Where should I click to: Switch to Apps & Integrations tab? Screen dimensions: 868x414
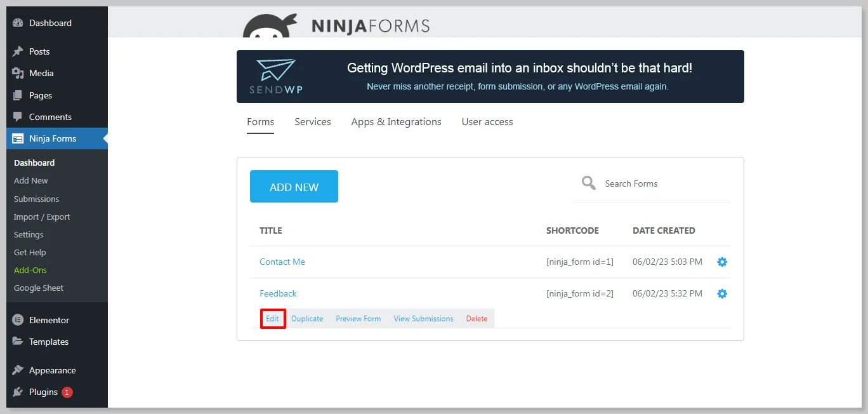click(x=396, y=122)
